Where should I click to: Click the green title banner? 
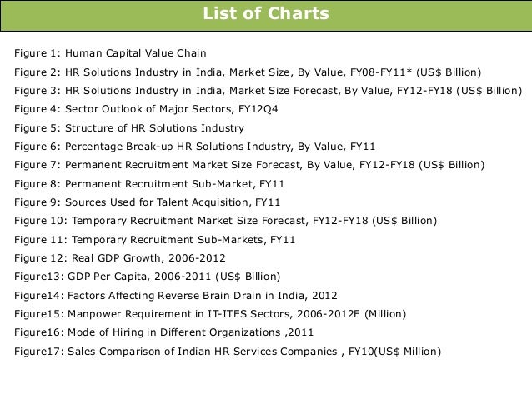266,16
